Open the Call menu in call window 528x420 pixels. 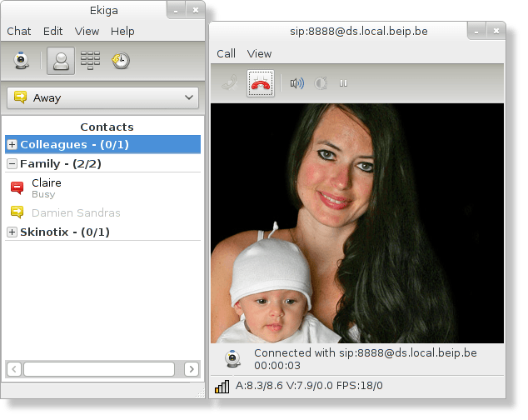[x=226, y=53]
